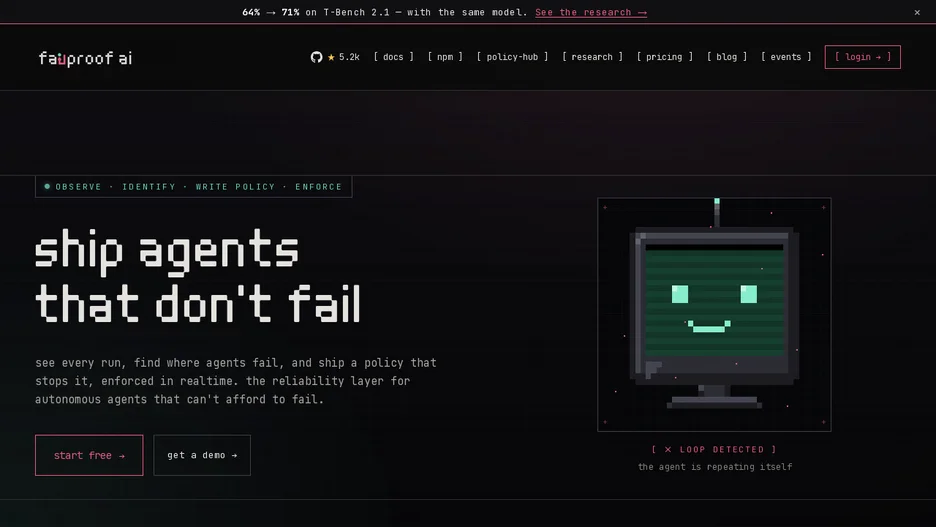The image size is (936, 527).
Task: Open the npm menu item
Action: click(445, 57)
